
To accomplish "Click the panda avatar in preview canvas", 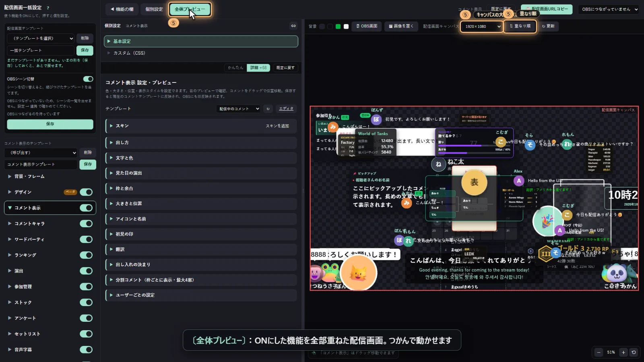I will point(617,274).
